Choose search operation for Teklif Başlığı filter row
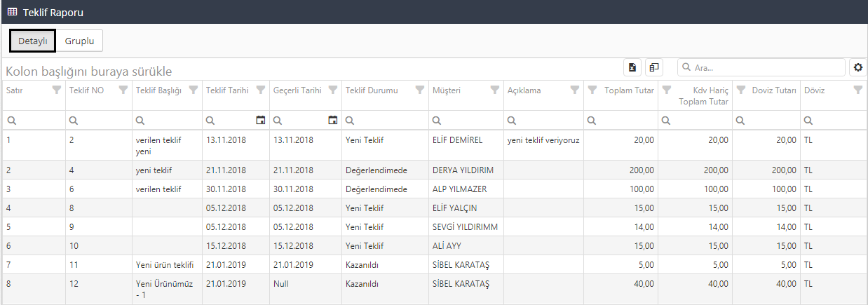The height and width of the screenshot is (305, 868). (x=140, y=121)
